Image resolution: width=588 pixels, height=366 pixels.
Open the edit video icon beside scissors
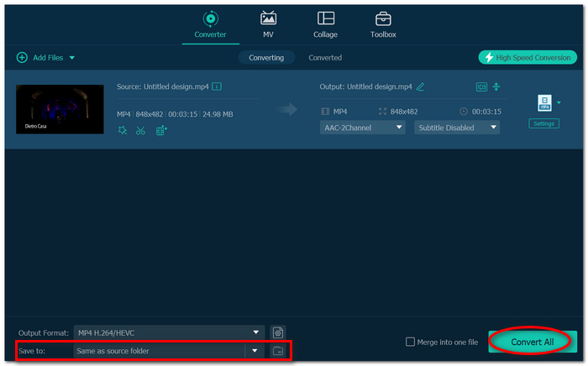pyautogui.click(x=161, y=130)
